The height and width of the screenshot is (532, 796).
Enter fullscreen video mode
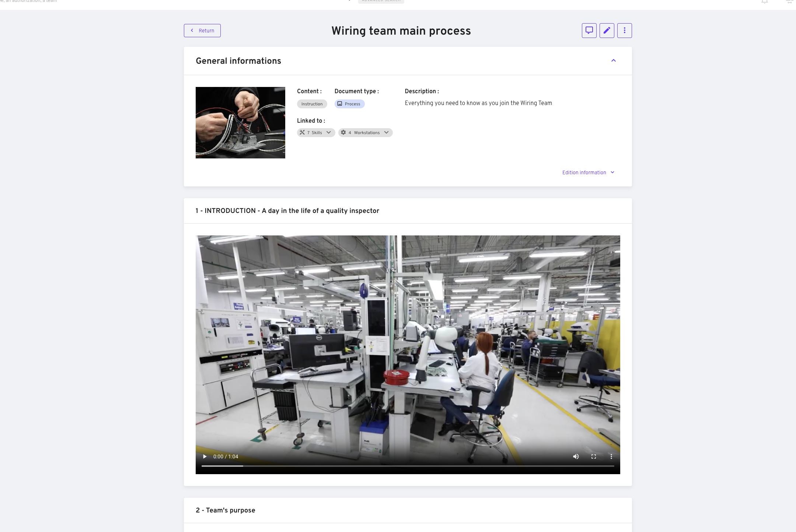click(593, 456)
